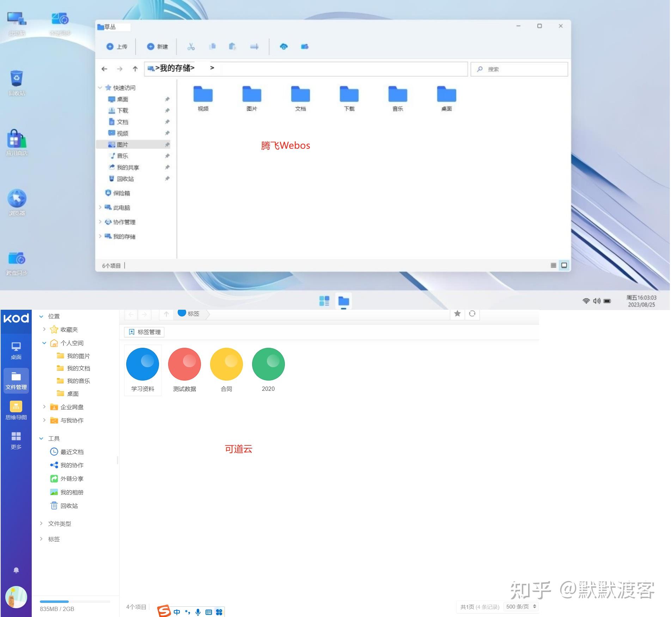Toggle the favorite star in kod address bar
This screenshot has height=617, width=672.
457,314
